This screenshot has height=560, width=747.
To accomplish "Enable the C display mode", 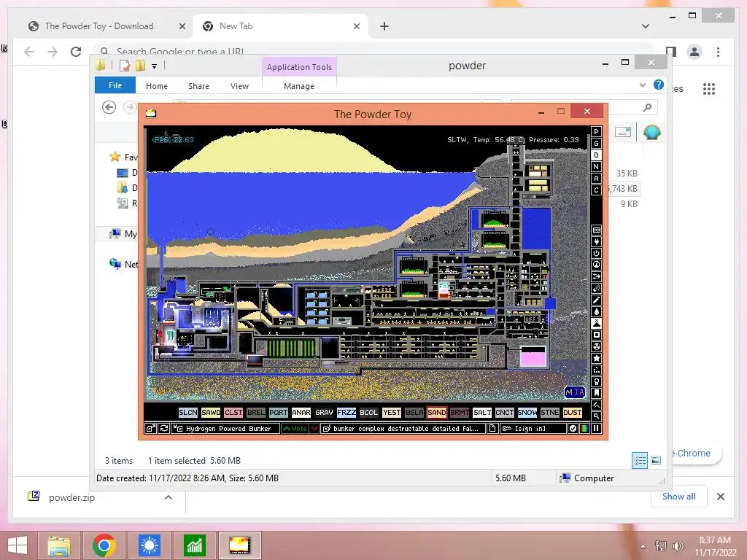I will pos(596,190).
